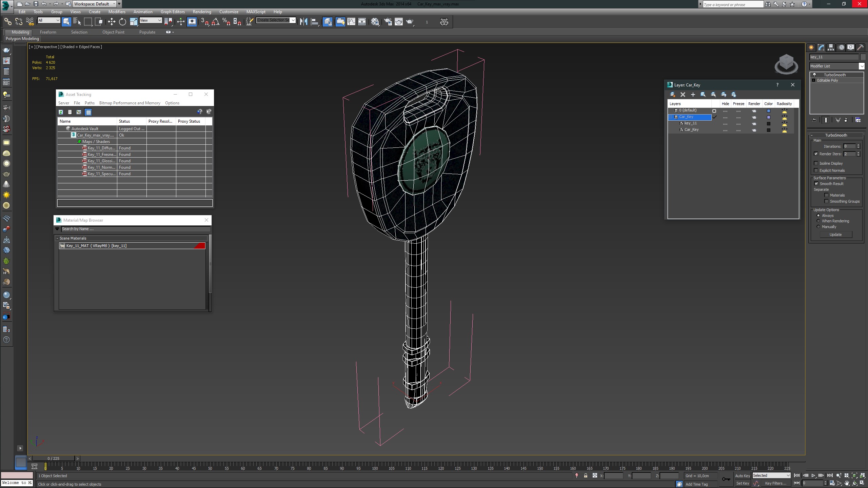Uncheck Smooth Result checkbox

816,184
